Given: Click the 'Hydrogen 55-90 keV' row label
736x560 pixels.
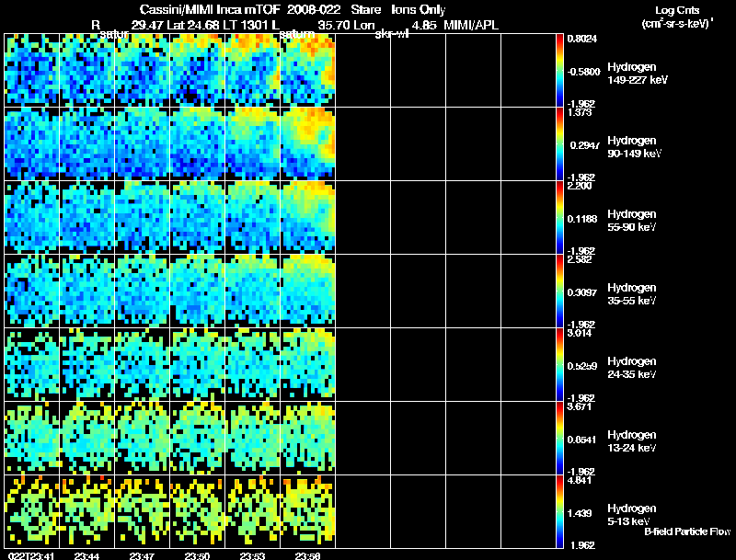Looking at the screenshot, I should point(632,221).
